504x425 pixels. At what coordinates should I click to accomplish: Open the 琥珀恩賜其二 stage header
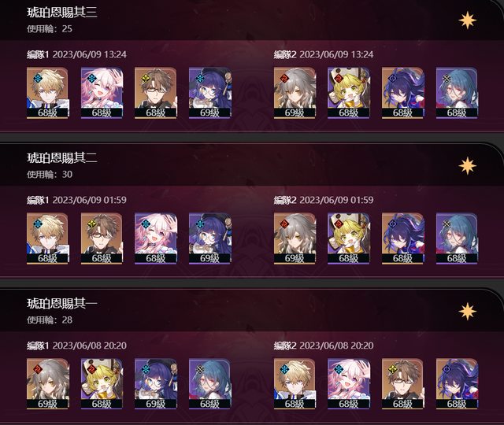pyautogui.click(x=252, y=165)
